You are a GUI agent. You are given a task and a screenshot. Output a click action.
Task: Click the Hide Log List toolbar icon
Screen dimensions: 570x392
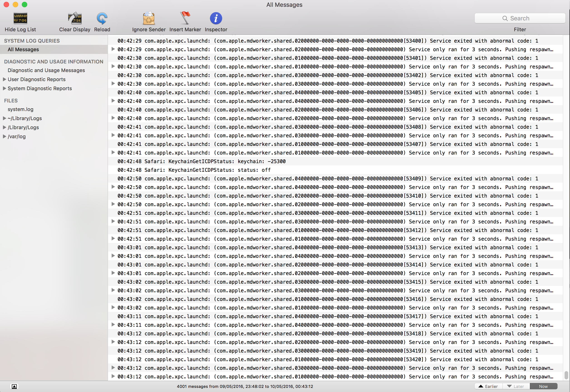pos(20,18)
